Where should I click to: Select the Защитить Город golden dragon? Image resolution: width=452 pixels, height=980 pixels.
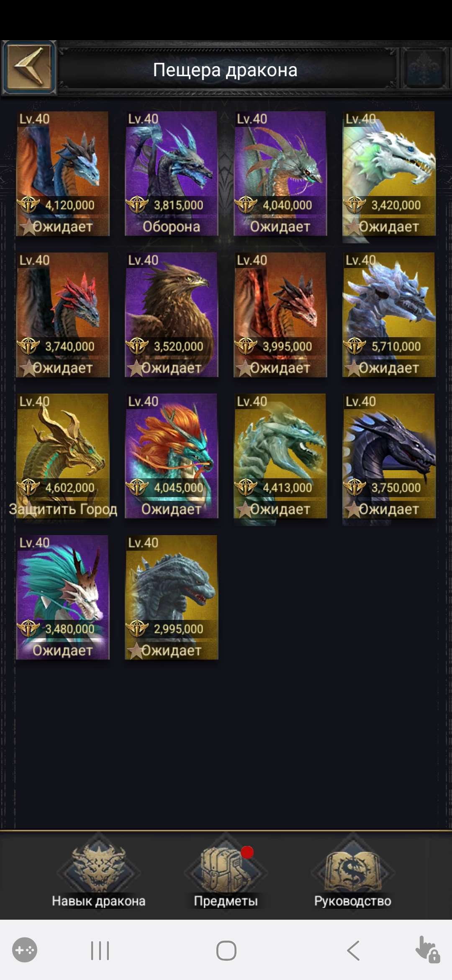(63, 456)
